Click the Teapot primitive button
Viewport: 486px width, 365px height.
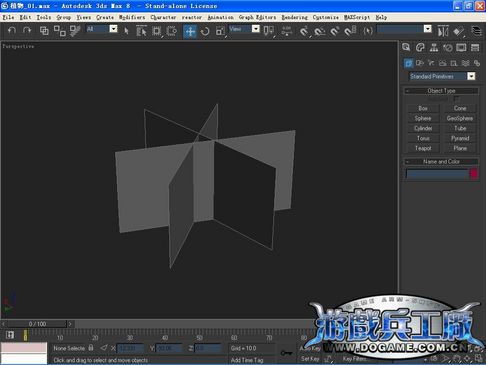tap(423, 148)
